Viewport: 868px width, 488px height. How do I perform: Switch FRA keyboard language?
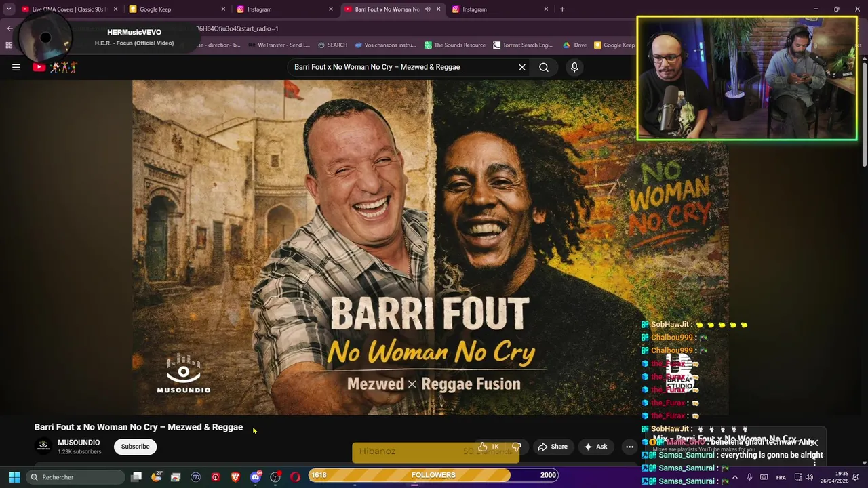coord(781,477)
